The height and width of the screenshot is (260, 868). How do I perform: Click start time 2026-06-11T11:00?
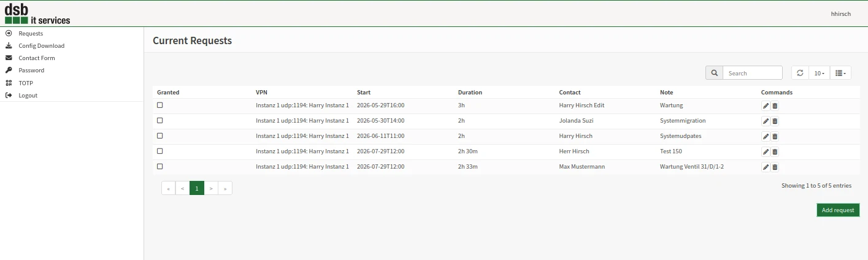[380, 136]
